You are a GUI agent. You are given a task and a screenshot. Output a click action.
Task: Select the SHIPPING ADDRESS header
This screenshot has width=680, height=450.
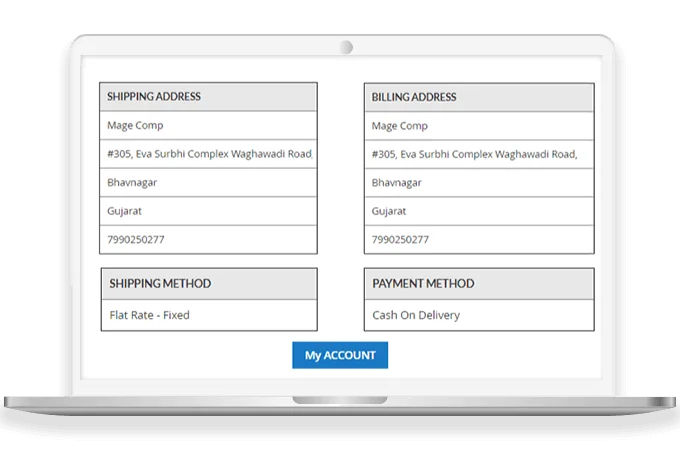point(208,97)
